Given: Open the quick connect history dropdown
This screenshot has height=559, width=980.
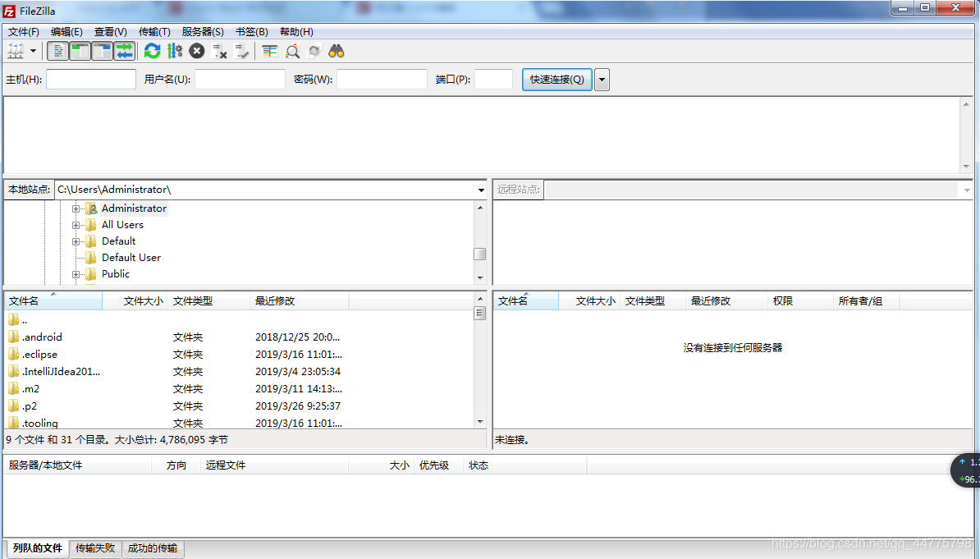Looking at the screenshot, I should click(602, 80).
